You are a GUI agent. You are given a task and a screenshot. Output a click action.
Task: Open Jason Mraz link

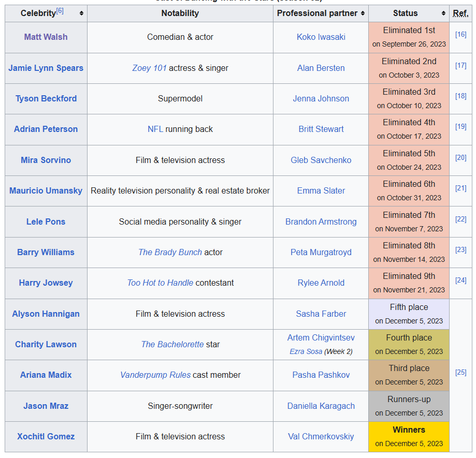click(x=46, y=406)
